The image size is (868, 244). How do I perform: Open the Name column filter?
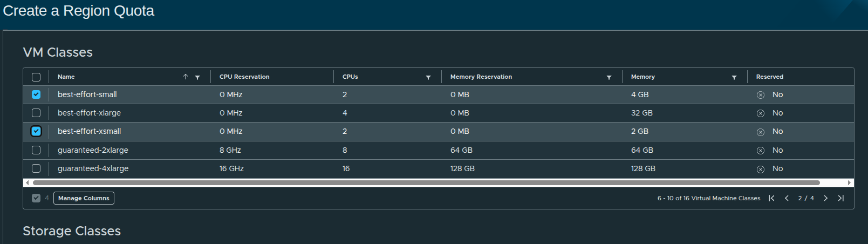197,77
